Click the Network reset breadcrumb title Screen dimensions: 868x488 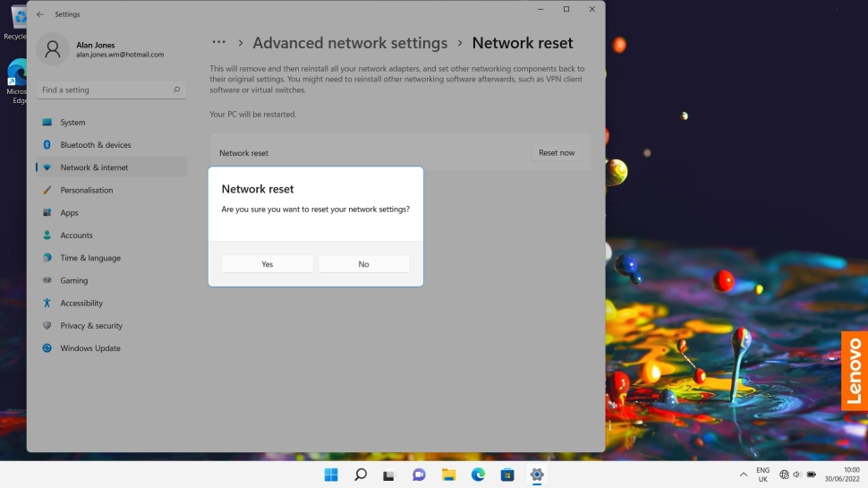[x=522, y=43]
